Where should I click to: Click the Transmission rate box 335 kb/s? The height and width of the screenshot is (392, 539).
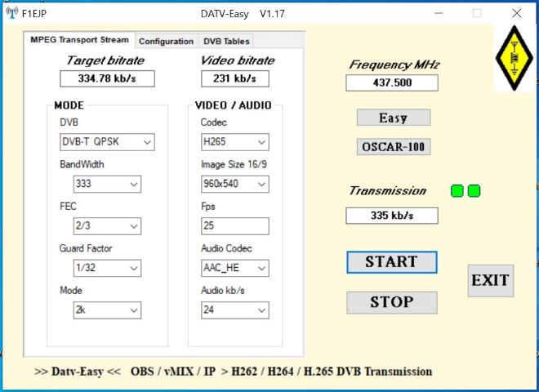392,216
